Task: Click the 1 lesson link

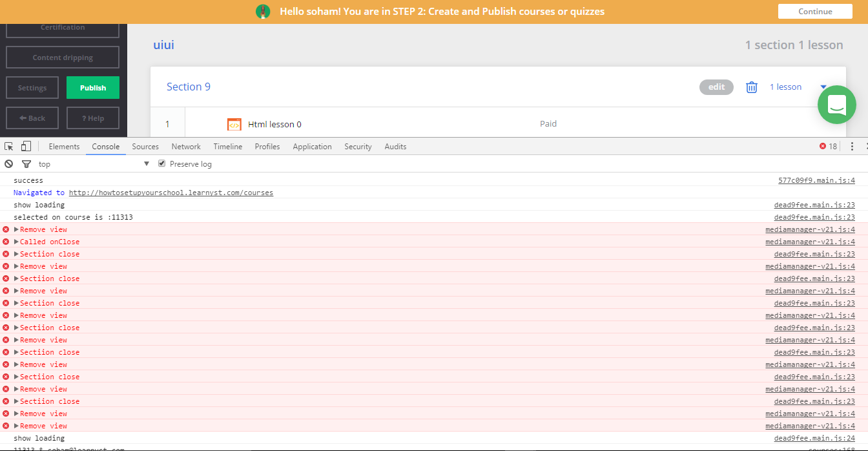Action: 785,87
